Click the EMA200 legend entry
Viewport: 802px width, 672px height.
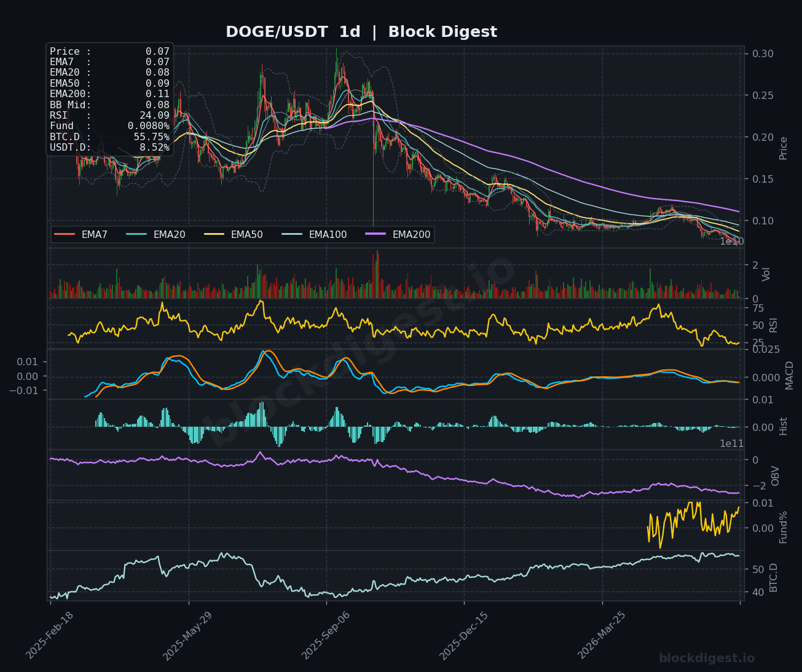pyautogui.click(x=398, y=234)
